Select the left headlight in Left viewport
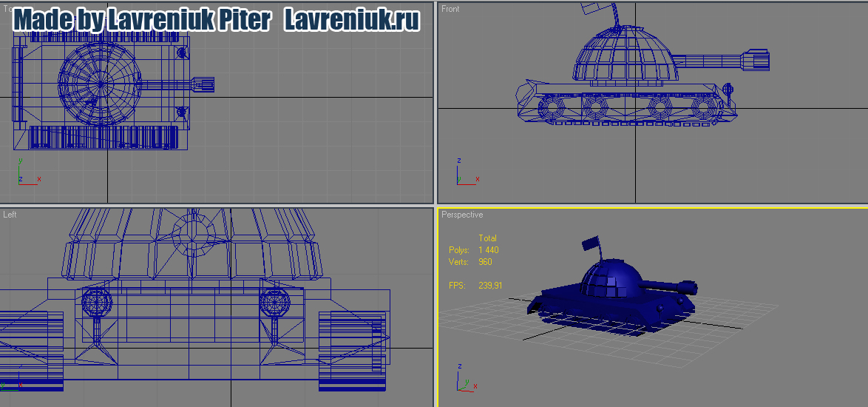 coord(96,302)
